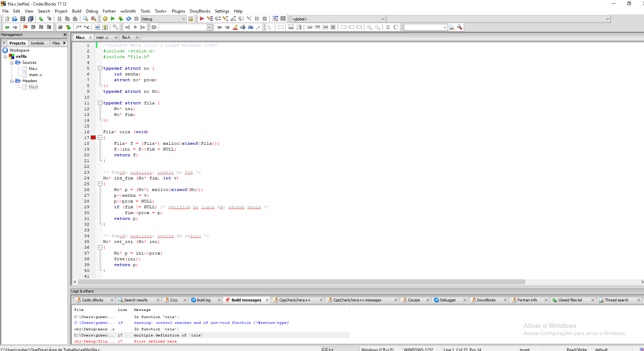Click the Zoom out magnifier icon
The height and width of the screenshot is (351, 644).
[x=377, y=27]
